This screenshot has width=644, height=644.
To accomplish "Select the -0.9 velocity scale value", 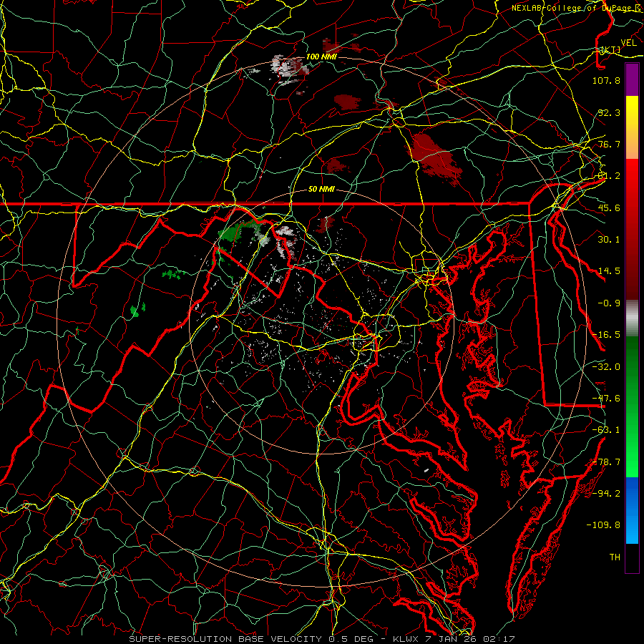I will point(609,303).
